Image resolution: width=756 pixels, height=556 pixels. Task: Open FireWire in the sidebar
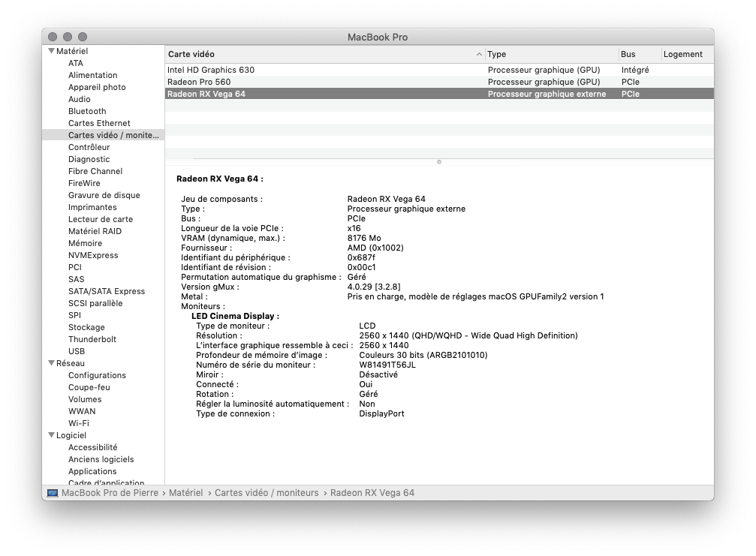[x=84, y=183]
